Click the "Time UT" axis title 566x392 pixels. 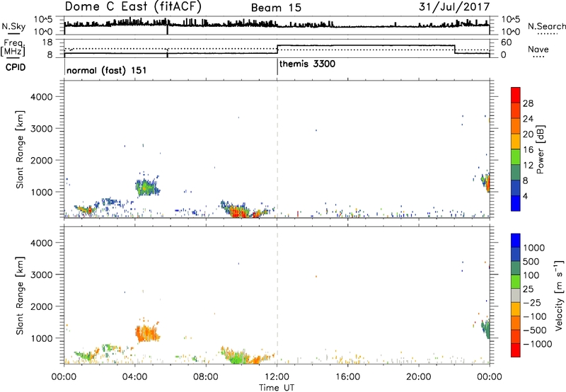(x=277, y=388)
